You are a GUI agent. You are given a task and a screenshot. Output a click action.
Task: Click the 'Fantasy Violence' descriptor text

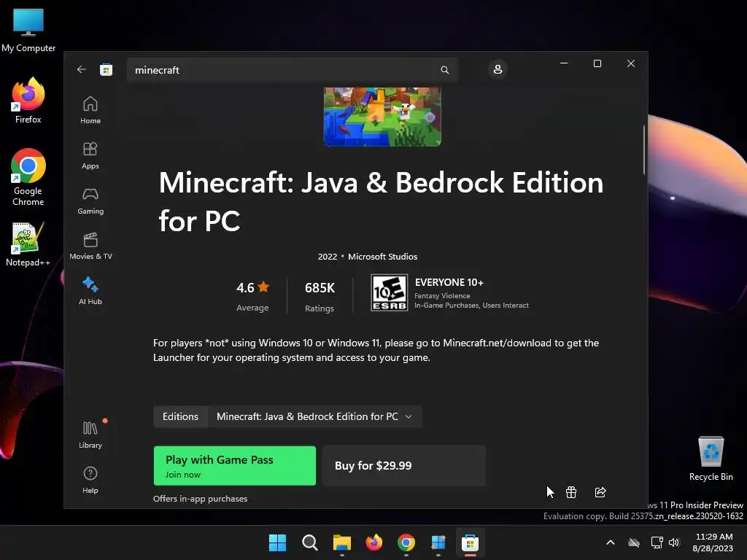442,296
